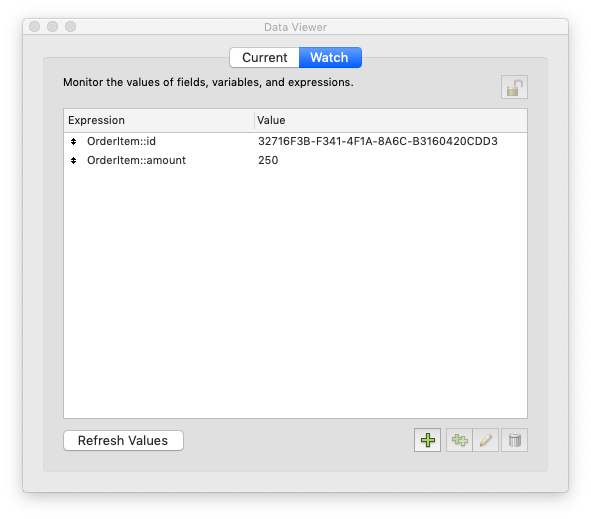
Task: Click the reorder handle beside OrderItem::amount
Action: (x=73, y=161)
